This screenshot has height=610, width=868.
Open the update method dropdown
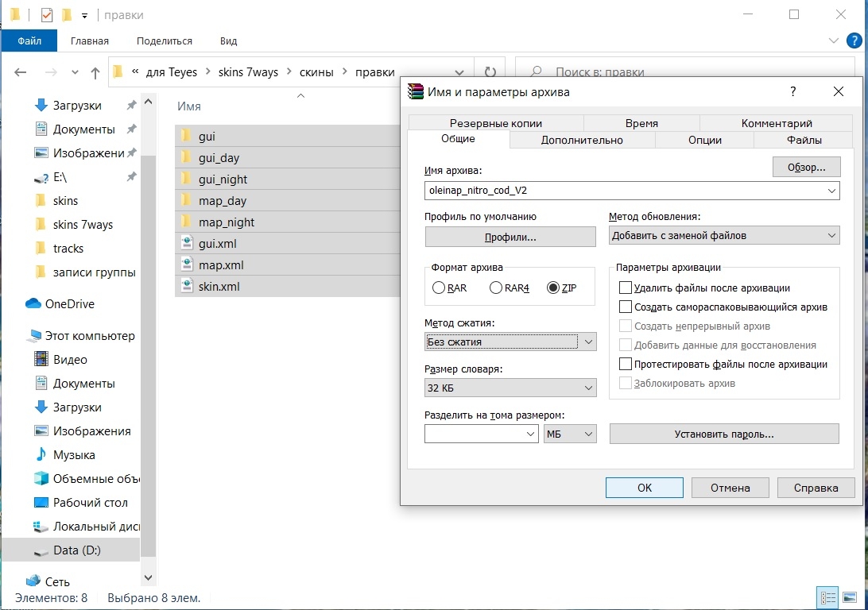(x=723, y=235)
